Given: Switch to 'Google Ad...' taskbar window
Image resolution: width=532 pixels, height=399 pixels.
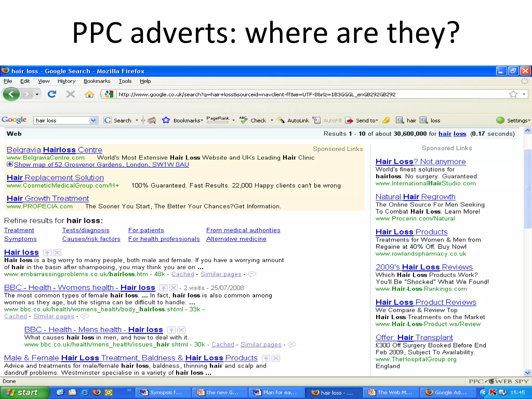Looking at the screenshot, I should [x=448, y=393].
